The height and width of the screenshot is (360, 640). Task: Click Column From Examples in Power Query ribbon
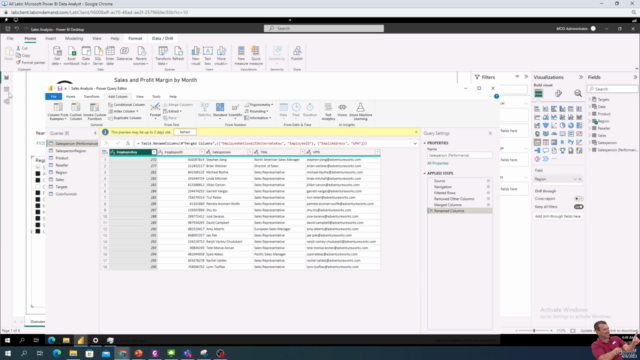pos(58,111)
